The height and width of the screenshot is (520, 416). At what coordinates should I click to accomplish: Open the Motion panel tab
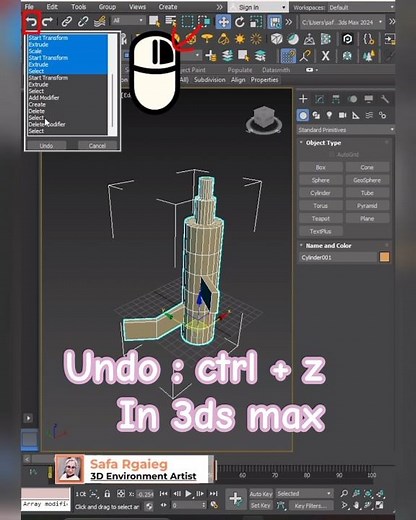[352, 99]
